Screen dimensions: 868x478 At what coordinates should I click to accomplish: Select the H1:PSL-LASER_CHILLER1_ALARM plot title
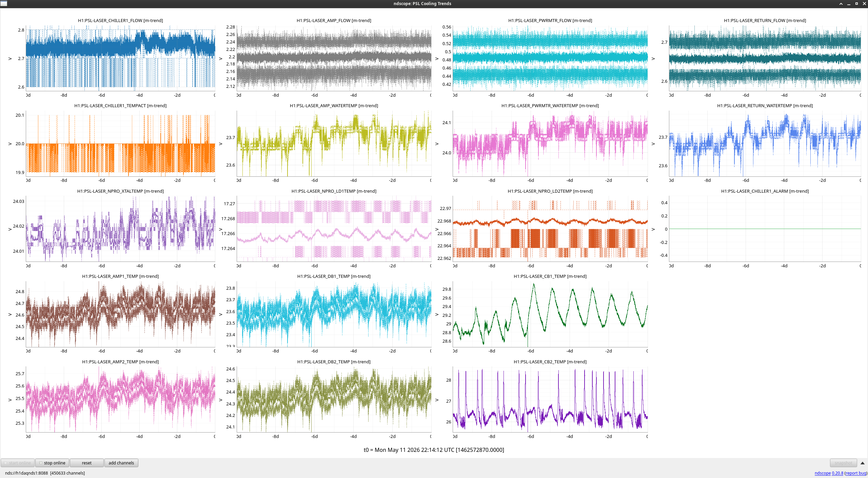(x=765, y=191)
